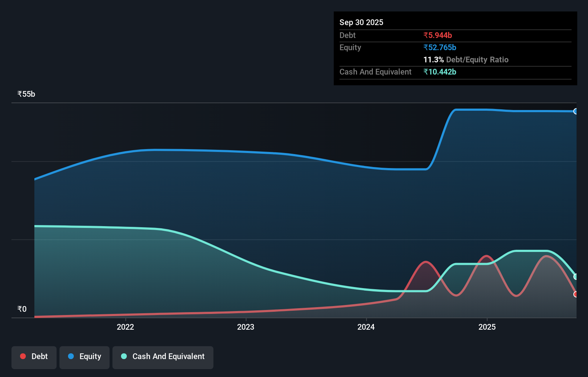The image size is (588, 377).
Task: Click the teal Cash And Equivalent legend dot
Action: click(124, 356)
